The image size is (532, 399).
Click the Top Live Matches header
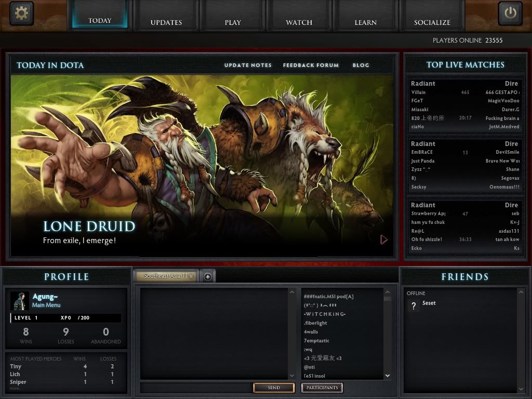click(x=465, y=65)
